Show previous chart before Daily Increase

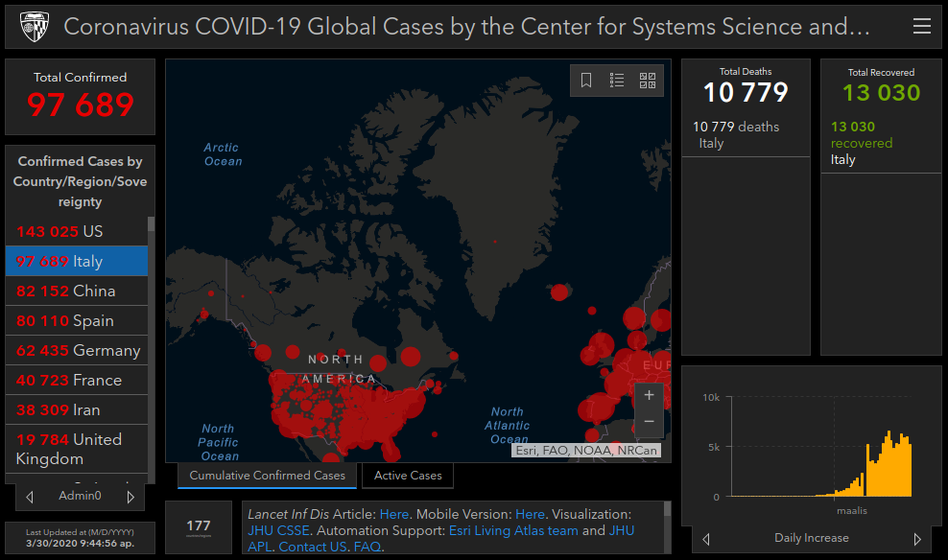(707, 539)
